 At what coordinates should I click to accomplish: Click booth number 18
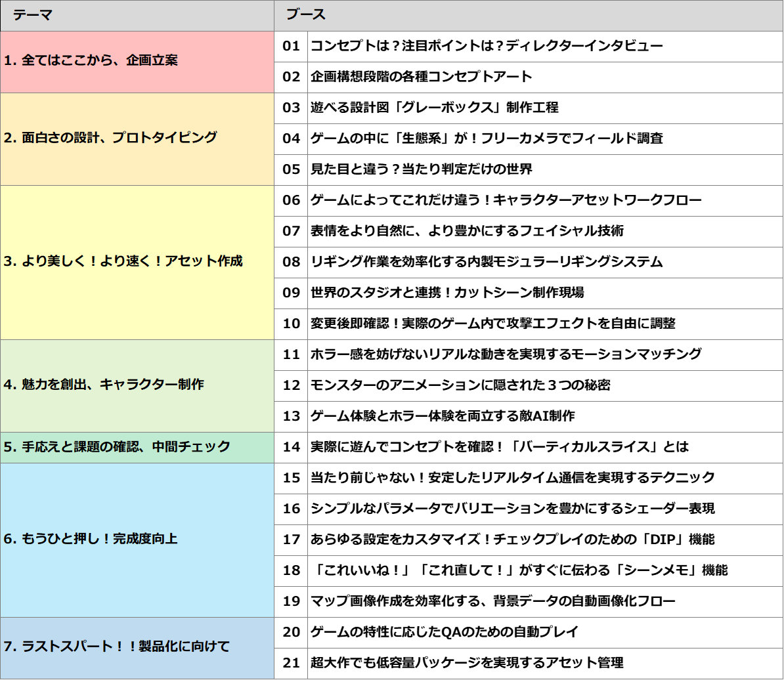[291, 571]
